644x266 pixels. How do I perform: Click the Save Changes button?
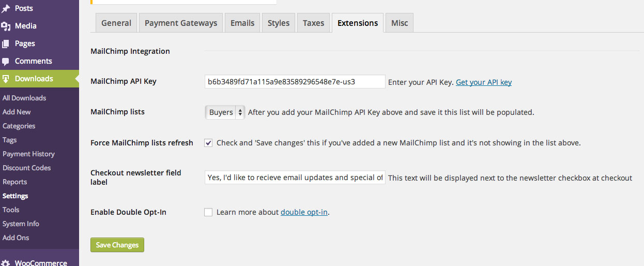coord(117,245)
